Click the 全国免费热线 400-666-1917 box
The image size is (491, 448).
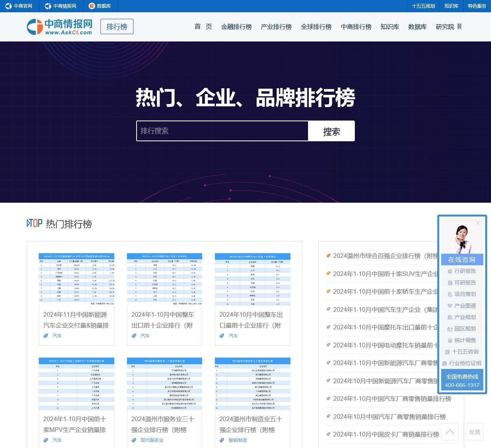[x=462, y=380]
